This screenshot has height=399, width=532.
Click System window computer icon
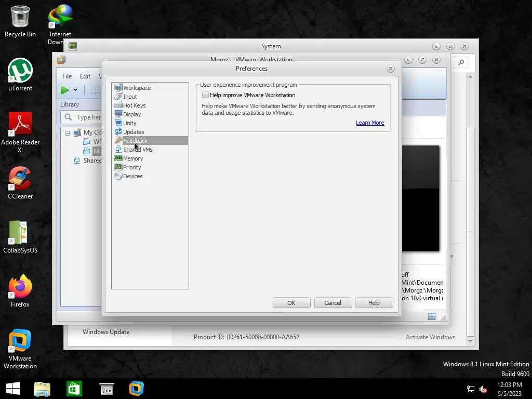73,46
